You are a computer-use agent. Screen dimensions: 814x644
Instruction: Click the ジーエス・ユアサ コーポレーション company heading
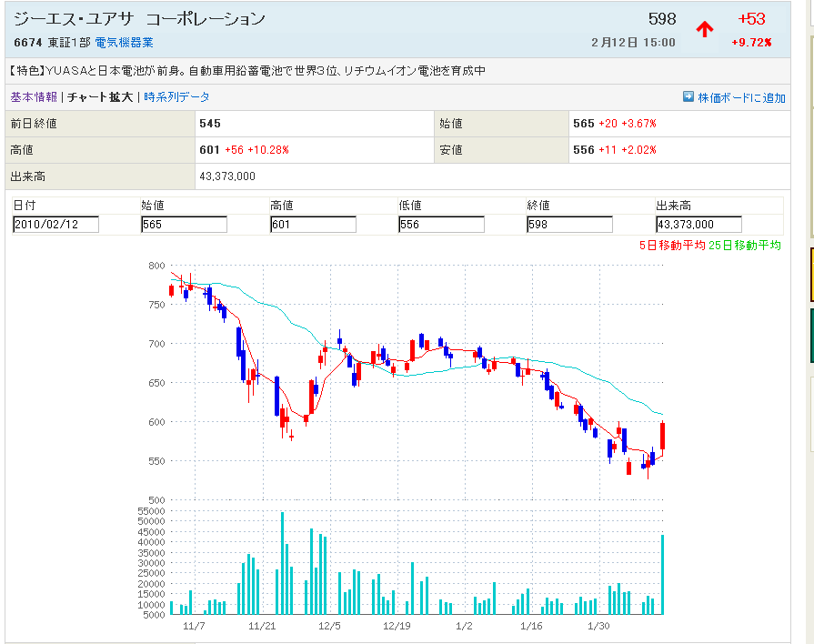[140, 19]
